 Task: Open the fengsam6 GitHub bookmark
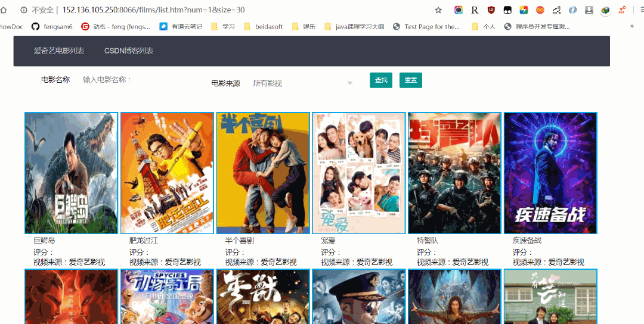[x=52, y=27]
